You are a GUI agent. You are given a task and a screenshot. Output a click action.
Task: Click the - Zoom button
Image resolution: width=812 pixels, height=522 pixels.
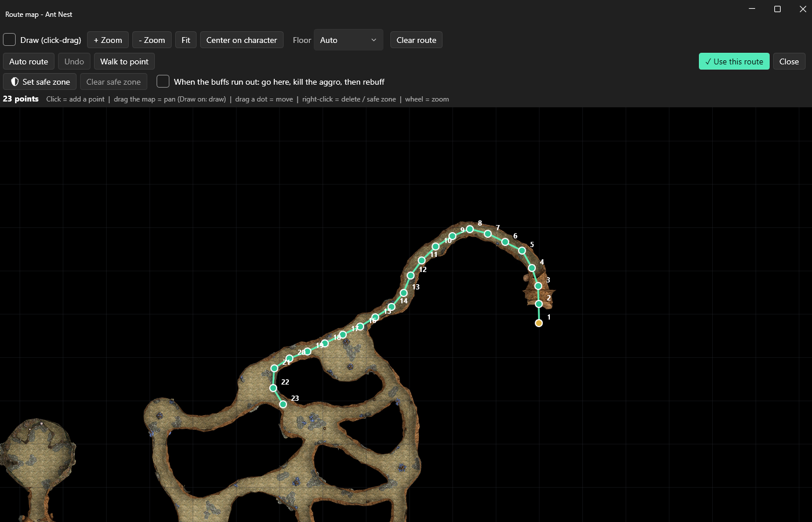pos(152,40)
